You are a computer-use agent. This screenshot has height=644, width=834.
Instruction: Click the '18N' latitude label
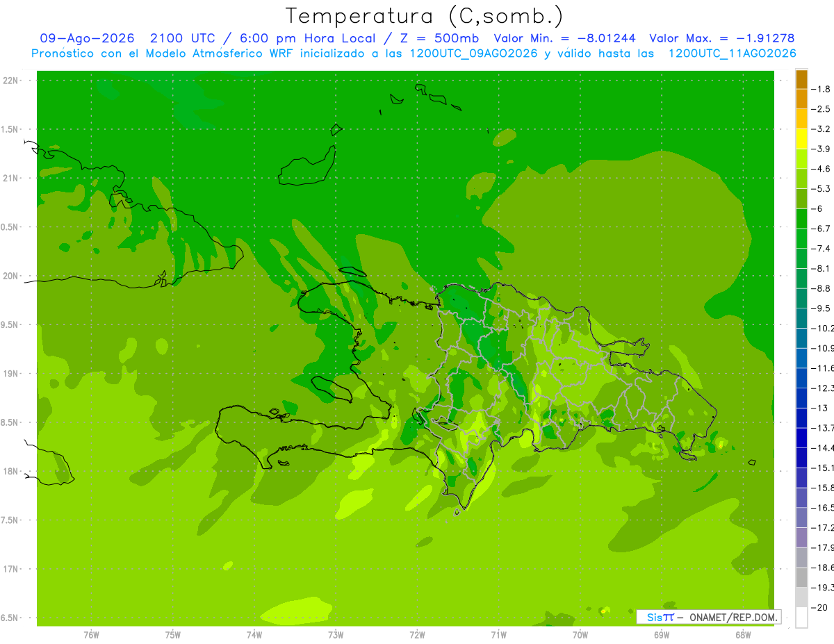[11, 471]
